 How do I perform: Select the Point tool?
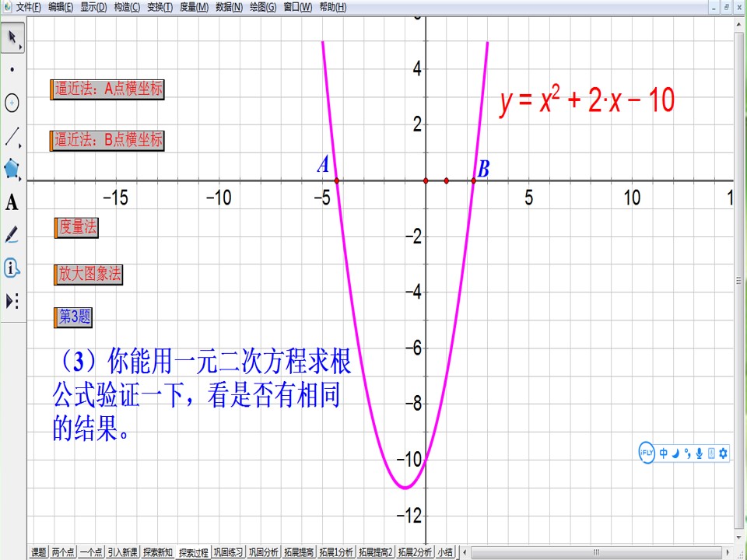click(x=12, y=69)
